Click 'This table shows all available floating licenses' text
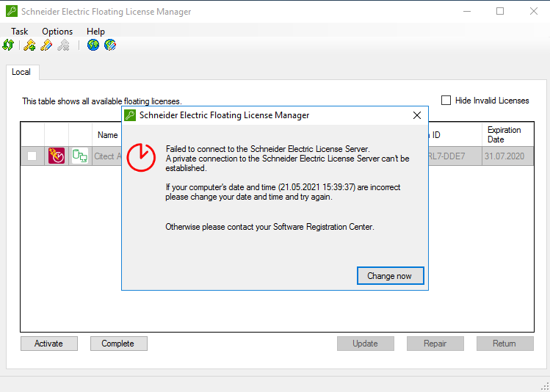Viewport: 550px width, 392px height. [102, 101]
